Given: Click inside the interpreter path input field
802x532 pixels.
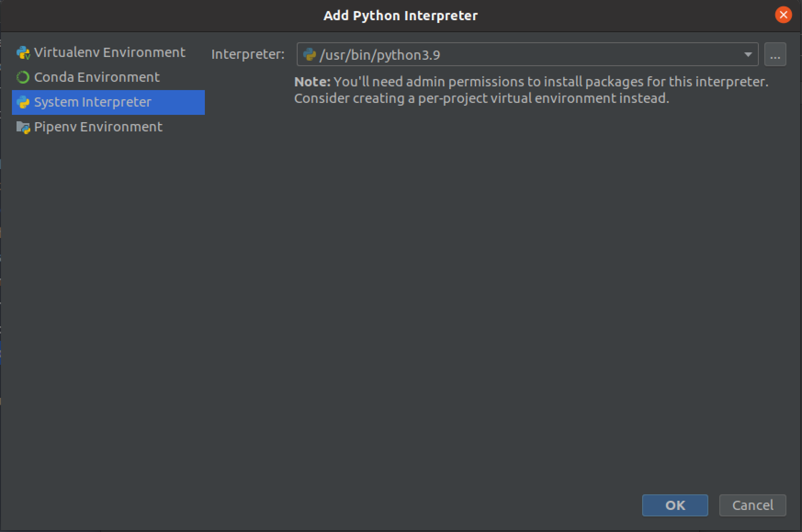Looking at the screenshot, I should pyautogui.click(x=505, y=54).
